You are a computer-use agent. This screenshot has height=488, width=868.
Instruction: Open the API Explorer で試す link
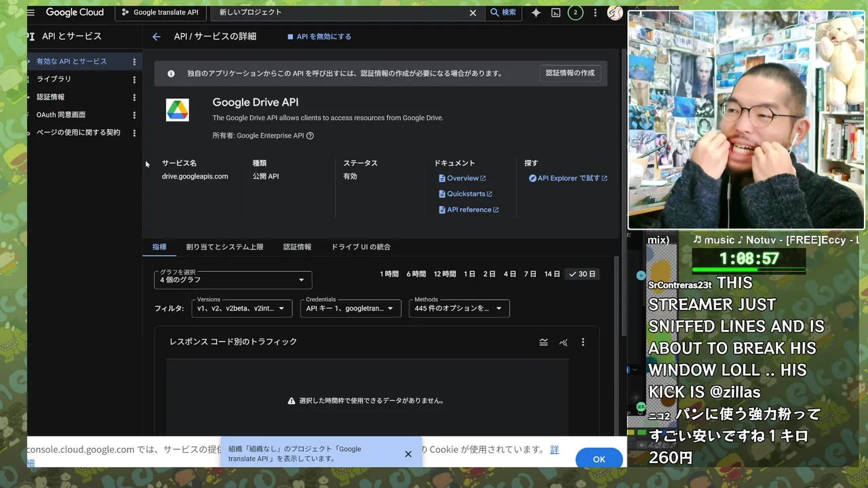click(x=568, y=178)
